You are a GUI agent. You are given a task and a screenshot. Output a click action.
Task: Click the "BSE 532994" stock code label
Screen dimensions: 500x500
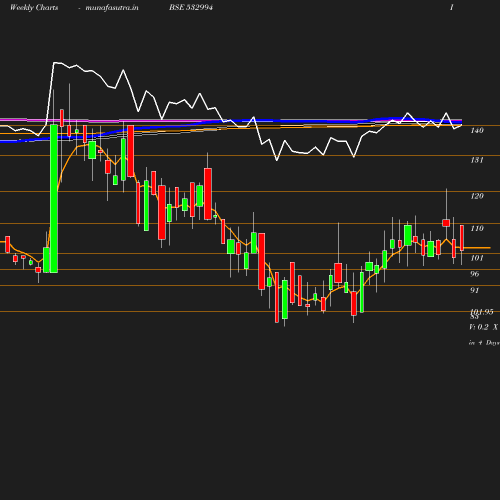[x=191, y=7]
